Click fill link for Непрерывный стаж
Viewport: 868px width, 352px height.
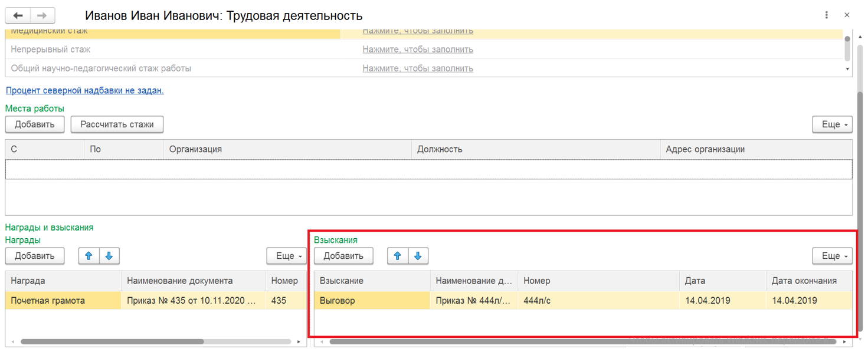tap(418, 50)
